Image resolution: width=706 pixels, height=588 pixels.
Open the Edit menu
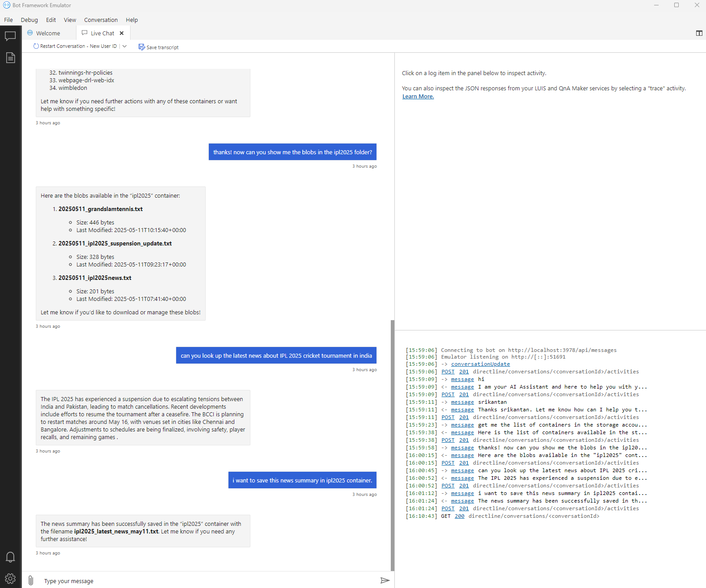[51, 20]
